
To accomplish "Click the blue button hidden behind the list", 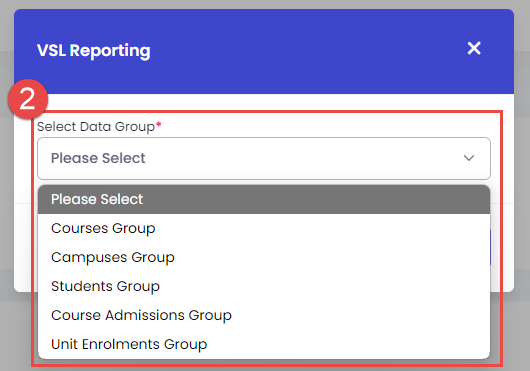I will coord(490,247).
